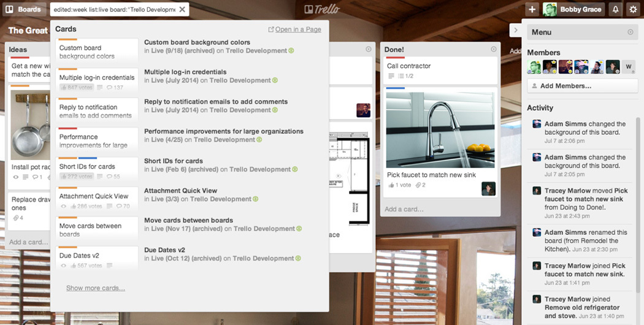Click Show more cards link

96,288
